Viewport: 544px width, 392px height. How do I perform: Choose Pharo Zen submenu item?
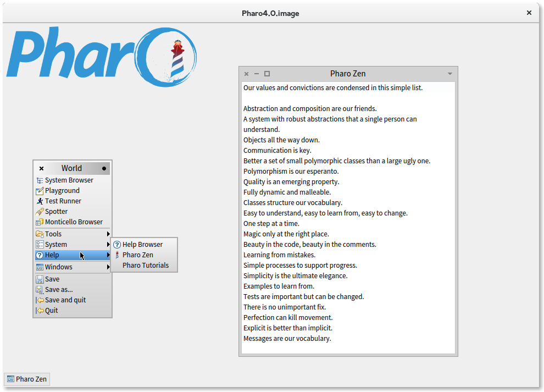point(137,255)
